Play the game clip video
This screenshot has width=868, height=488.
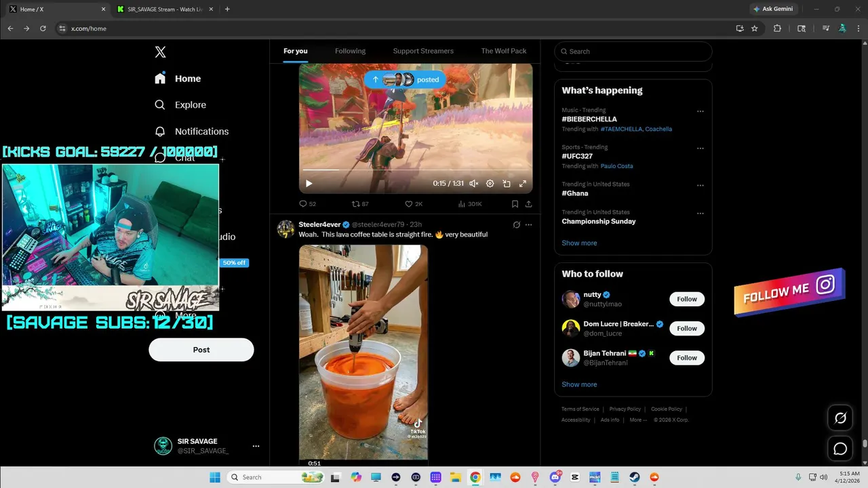pyautogui.click(x=309, y=184)
